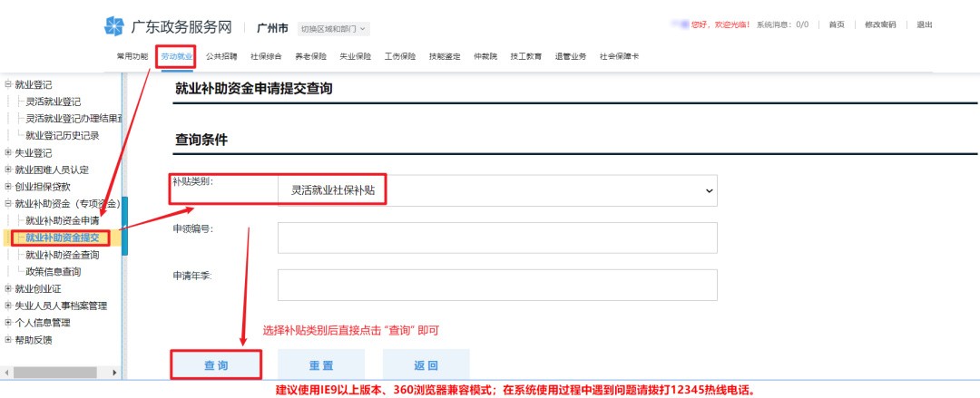This screenshot has height=398, width=980.
Task: Expand the 帮助反馈 tree node
Action: click(8, 340)
